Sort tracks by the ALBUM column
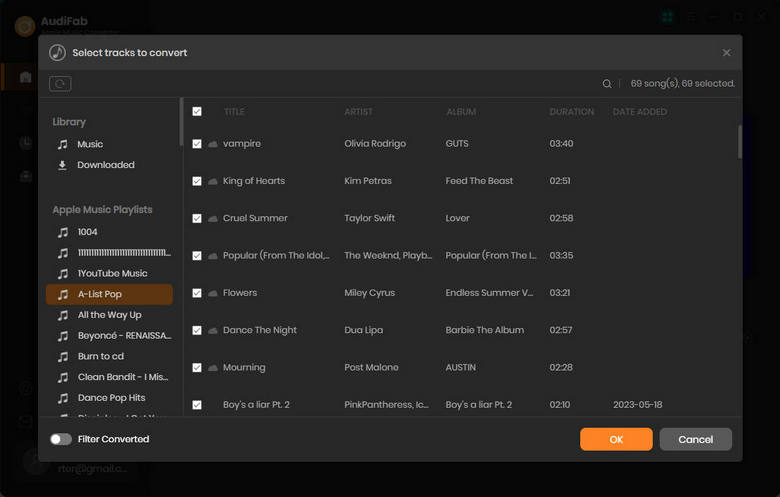The width and height of the screenshot is (780, 497). click(461, 112)
